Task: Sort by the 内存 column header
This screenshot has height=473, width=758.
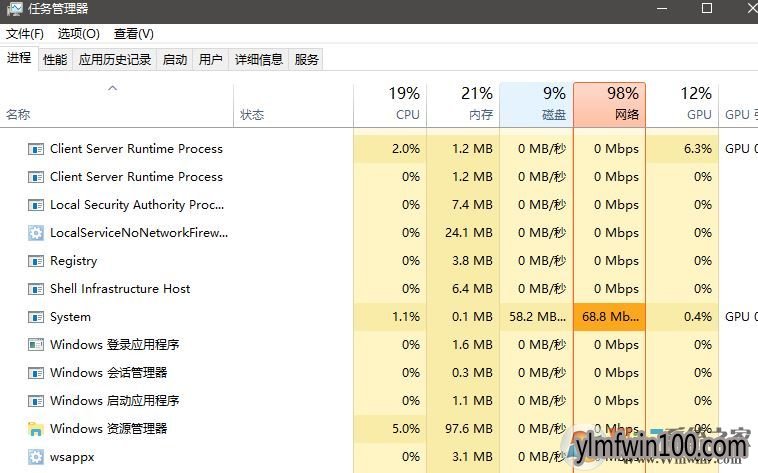Action: point(463,106)
